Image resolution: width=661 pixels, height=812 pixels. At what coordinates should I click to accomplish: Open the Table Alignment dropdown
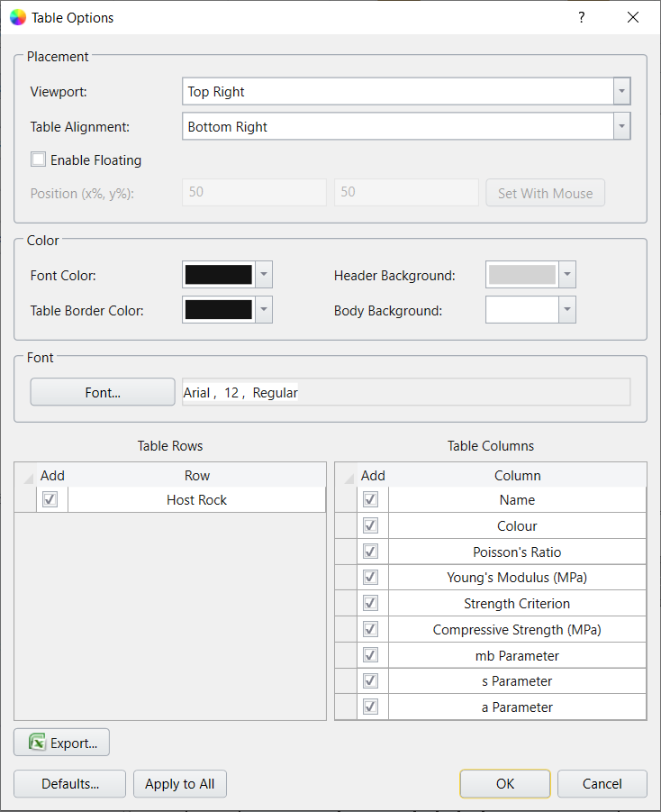[620, 126]
